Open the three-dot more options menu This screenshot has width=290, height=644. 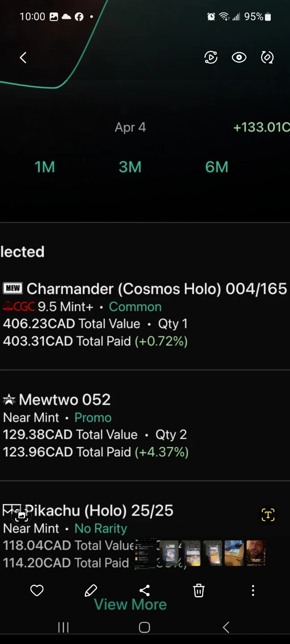click(253, 591)
